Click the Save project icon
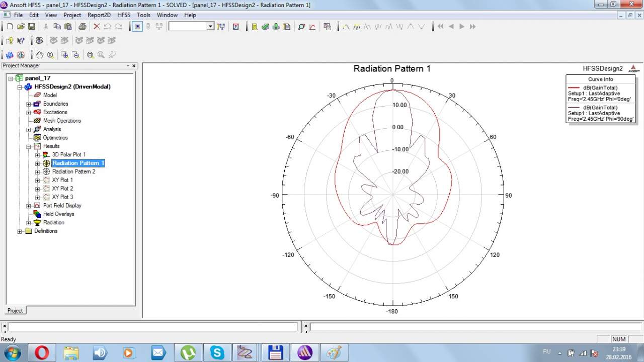 (x=32, y=27)
